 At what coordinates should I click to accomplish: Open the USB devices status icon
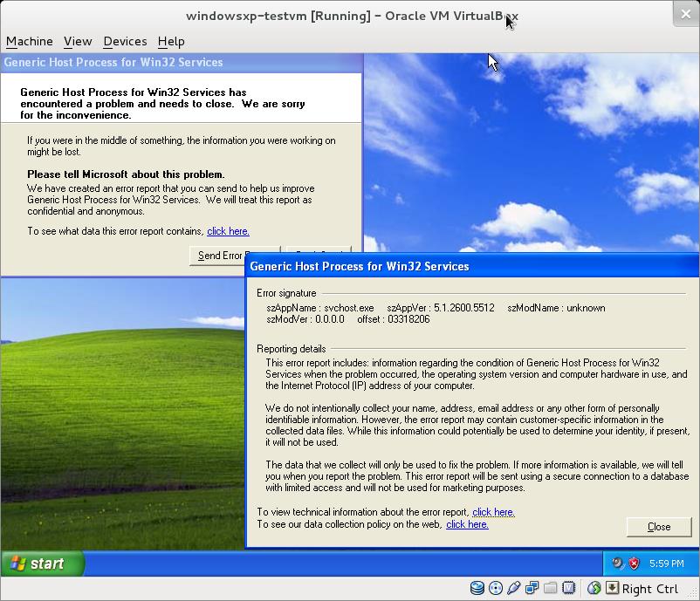click(x=513, y=589)
